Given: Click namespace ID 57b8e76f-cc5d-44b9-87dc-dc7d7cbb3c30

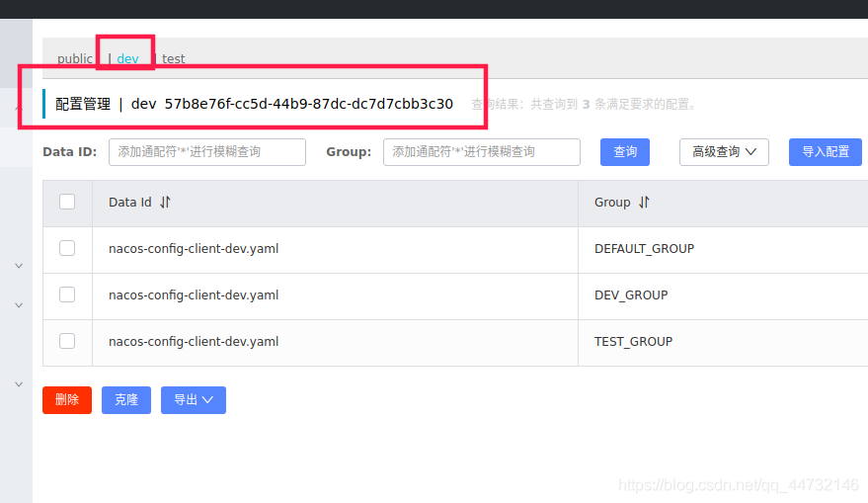Looking at the screenshot, I should click(309, 104).
